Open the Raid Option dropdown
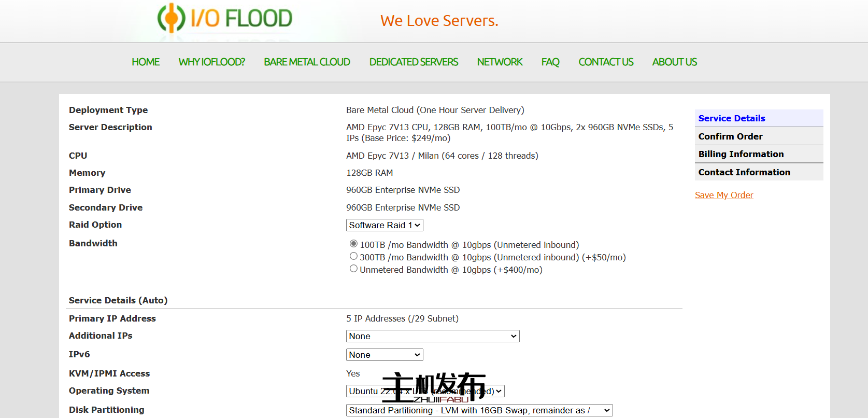Image resolution: width=868 pixels, height=418 pixels. click(385, 225)
